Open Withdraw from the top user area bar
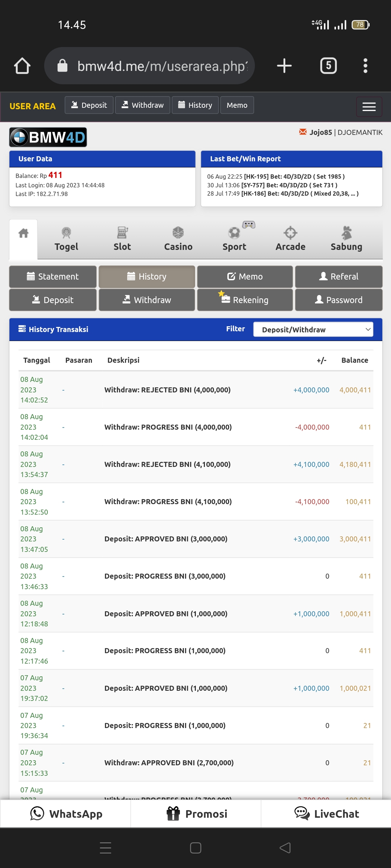 point(142,105)
